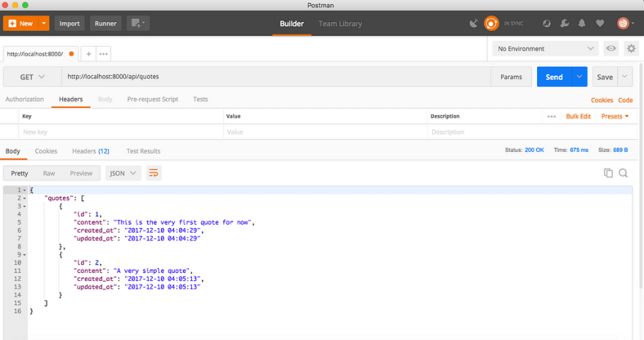Collapse the second quote object on line 9
The image size is (644, 340).
coord(25,254)
